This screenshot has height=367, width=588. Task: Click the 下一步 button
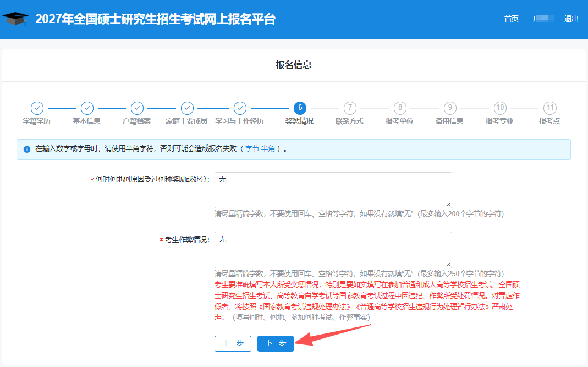pyautogui.click(x=275, y=343)
